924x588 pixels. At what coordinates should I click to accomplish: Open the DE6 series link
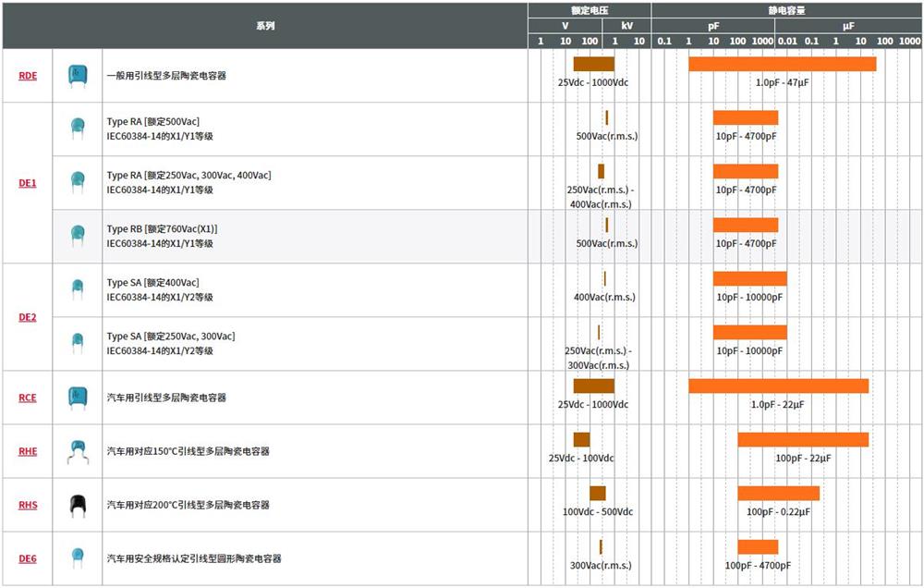click(28, 558)
